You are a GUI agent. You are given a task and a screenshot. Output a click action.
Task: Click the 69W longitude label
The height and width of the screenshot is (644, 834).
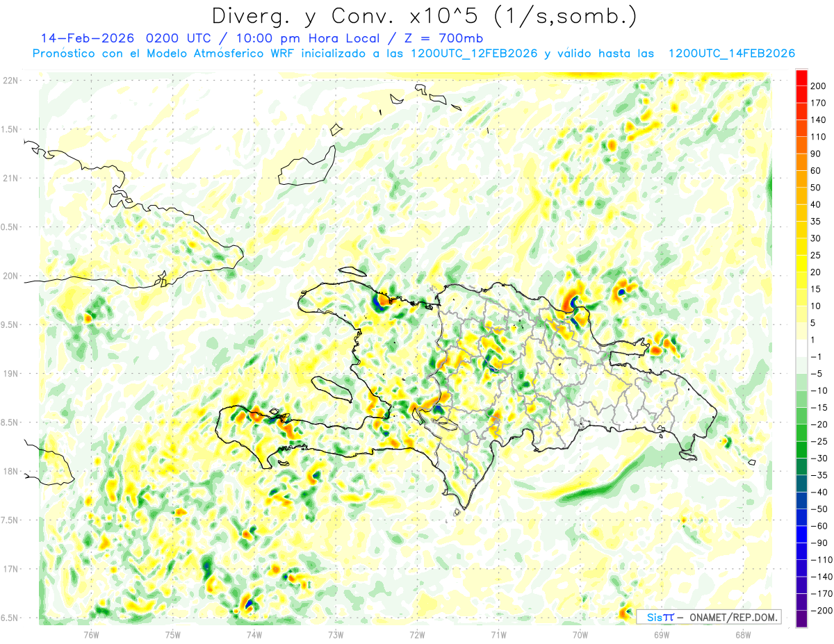coord(661,635)
